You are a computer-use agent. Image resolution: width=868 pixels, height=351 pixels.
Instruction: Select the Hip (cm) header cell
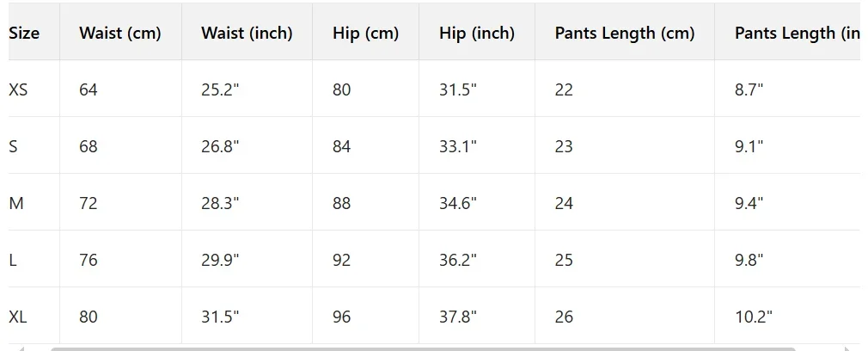[x=365, y=33]
